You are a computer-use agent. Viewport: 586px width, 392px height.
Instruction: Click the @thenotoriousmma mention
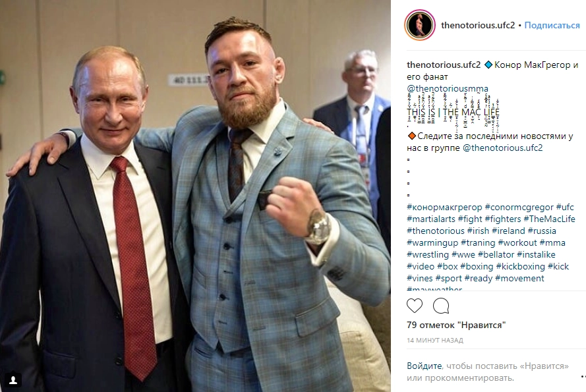pos(448,88)
